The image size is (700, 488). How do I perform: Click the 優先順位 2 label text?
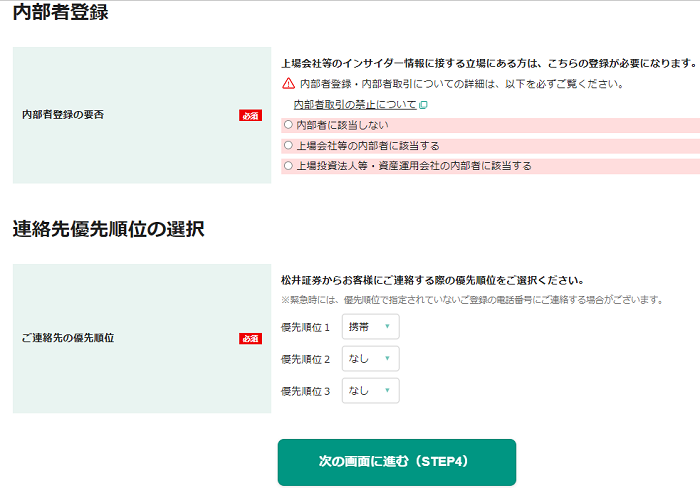click(305, 359)
